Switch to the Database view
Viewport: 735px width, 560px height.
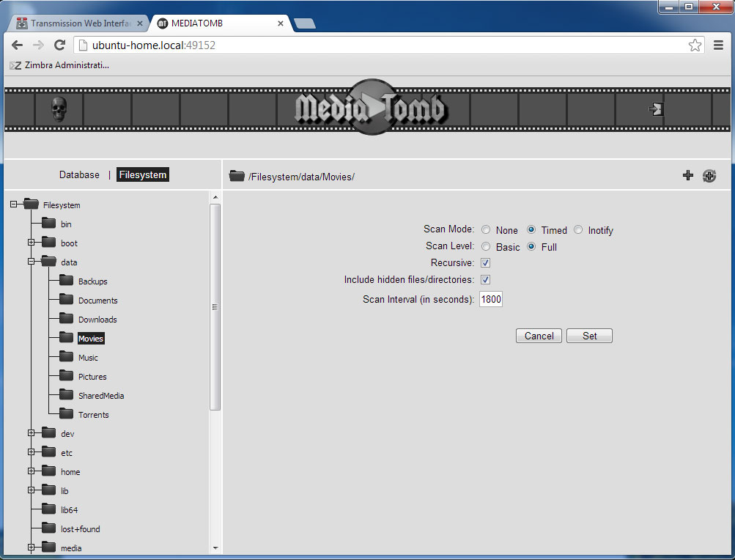[79, 174]
